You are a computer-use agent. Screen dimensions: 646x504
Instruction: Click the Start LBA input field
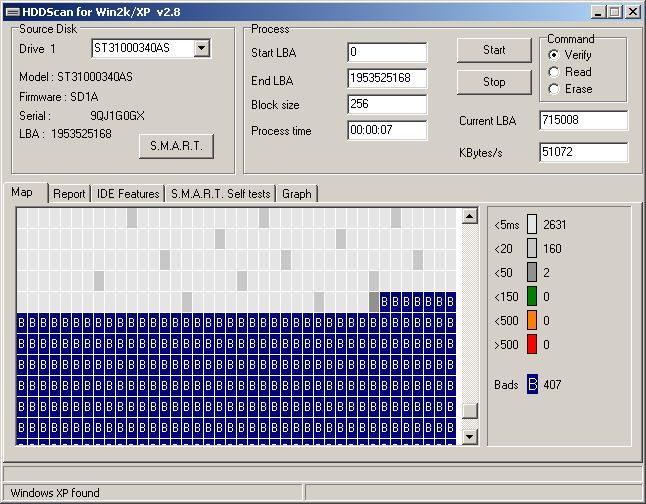pos(387,52)
